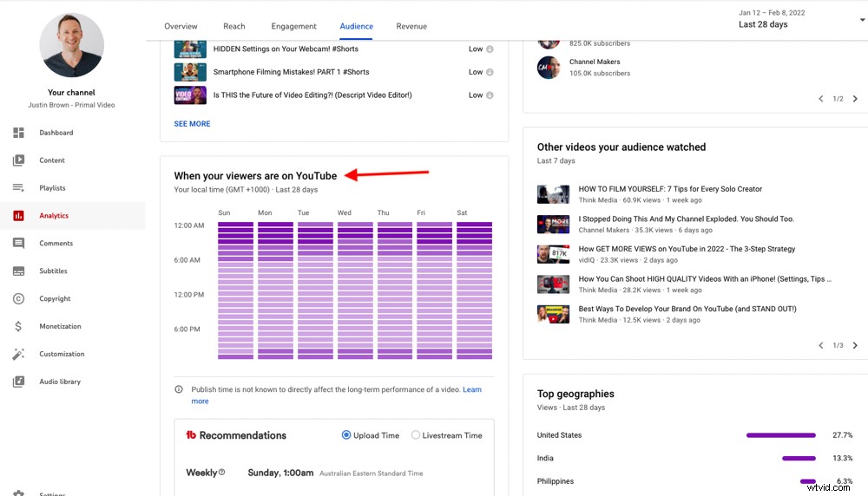Click the info icon next to publish time note
Viewport: 868px width, 496px height.
point(179,389)
